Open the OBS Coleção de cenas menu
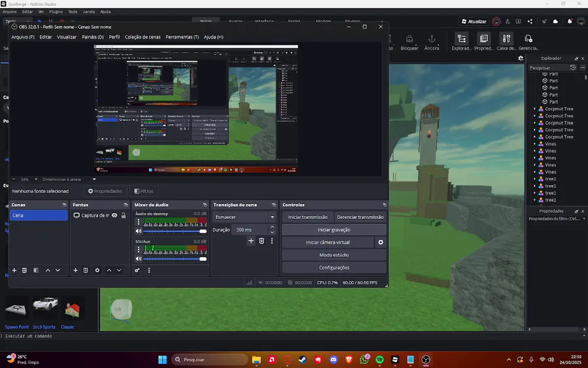The height and width of the screenshot is (368, 588). coord(142,37)
